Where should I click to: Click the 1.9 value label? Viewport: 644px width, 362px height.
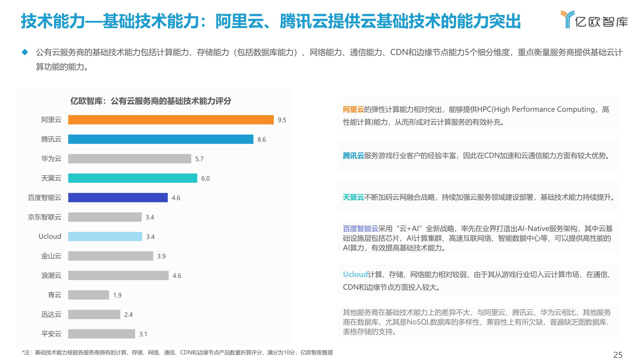pyautogui.click(x=117, y=296)
